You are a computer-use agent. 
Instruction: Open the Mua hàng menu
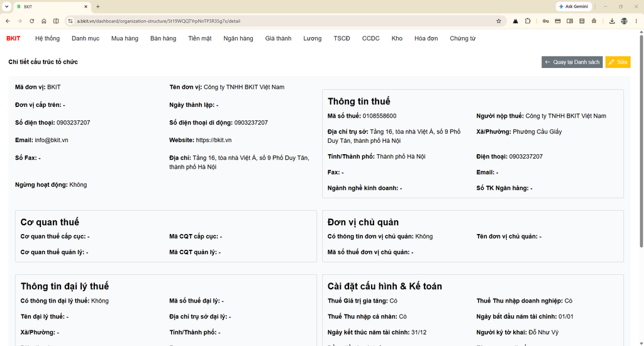(x=125, y=38)
